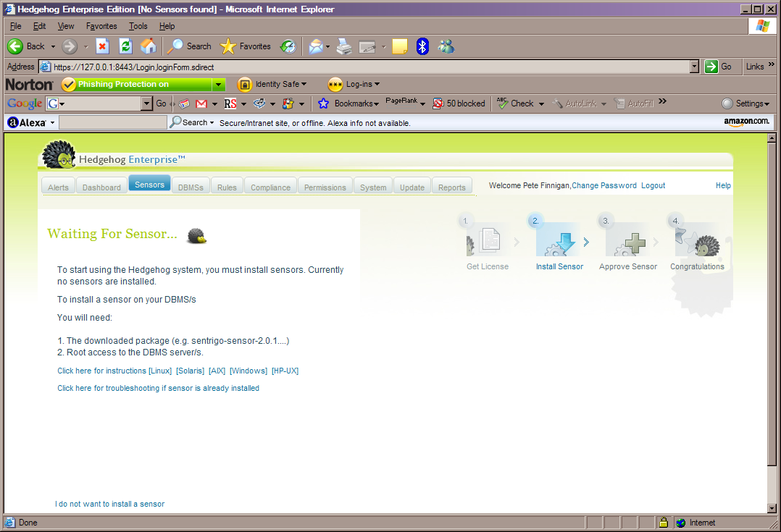Open Windows sensor instructions link

tap(248, 371)
